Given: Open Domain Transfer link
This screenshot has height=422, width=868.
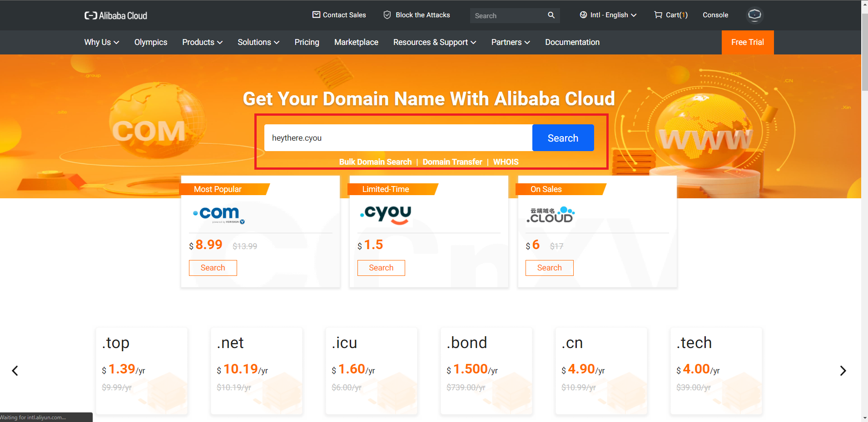Looking at the screenshot, I should (452, 162).
